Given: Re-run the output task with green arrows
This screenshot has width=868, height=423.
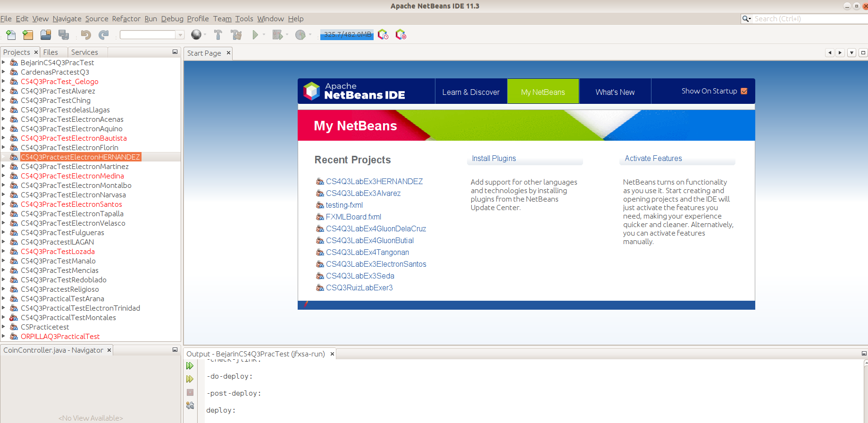Looking at the screenshot, I should click(x=190, y=366).
